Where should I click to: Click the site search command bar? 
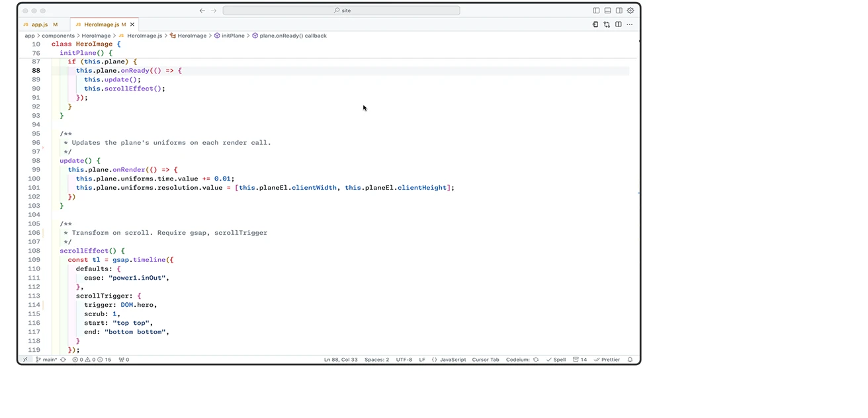pyautogui.click(x=341, y=11)
